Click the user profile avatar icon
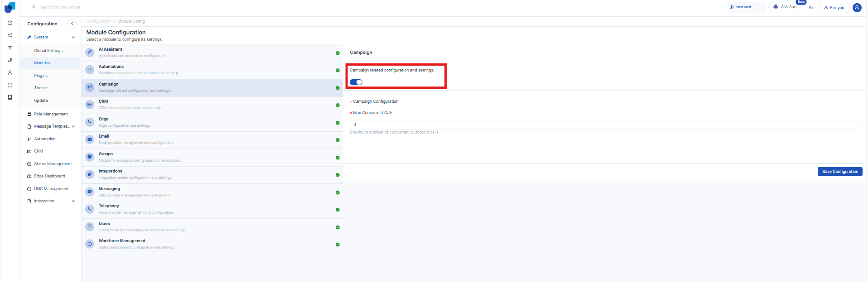Screen dimensions: 868x282 [x=857, y=8]
